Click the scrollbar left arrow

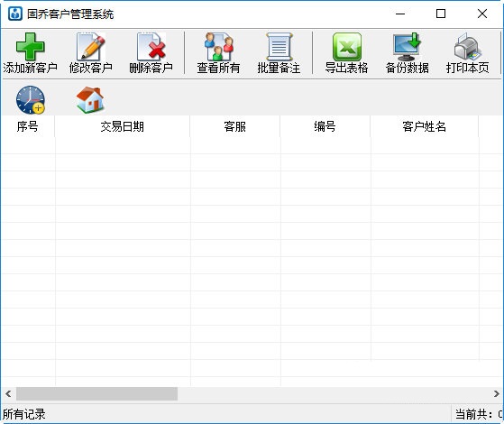[8, 393]
